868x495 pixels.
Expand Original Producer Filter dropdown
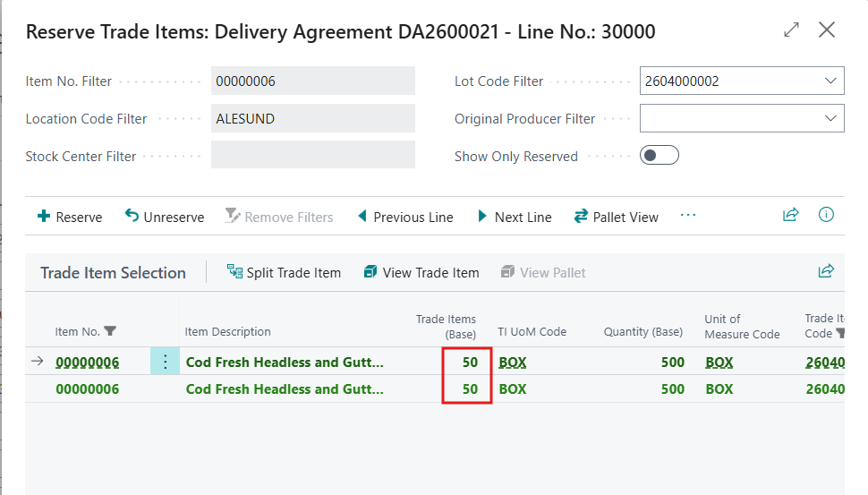[x=830, y=118]
